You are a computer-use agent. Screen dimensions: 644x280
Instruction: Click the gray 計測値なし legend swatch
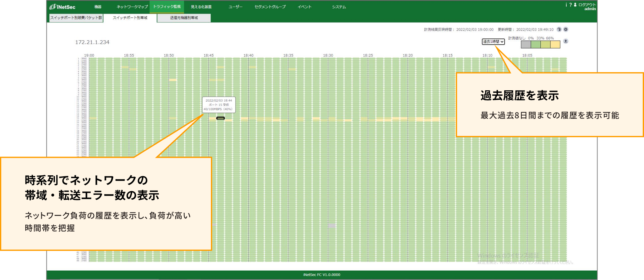pos(526,44)
